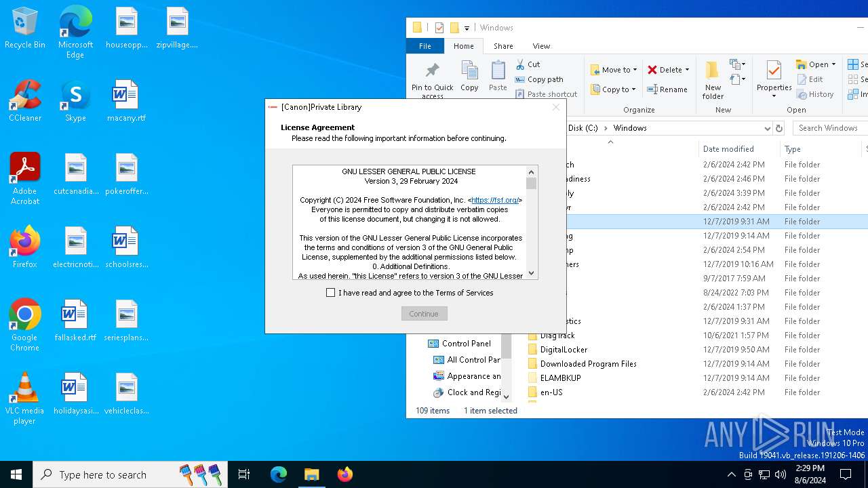The height and width of the screenshot is (488, 868).
Task: Select Copy path in Explorer ribbon
Action: tap(539, 79)
